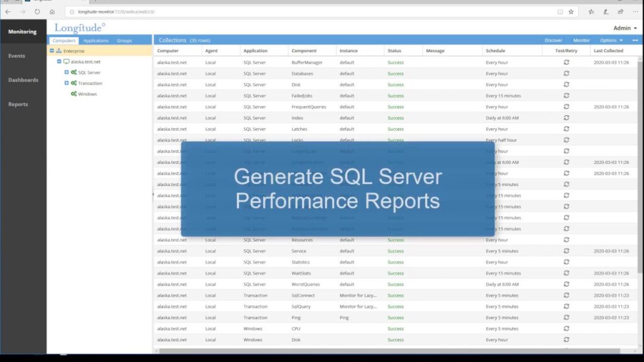Open the Options dropdown menu
644x362 pixels.
tap(611, 40)
